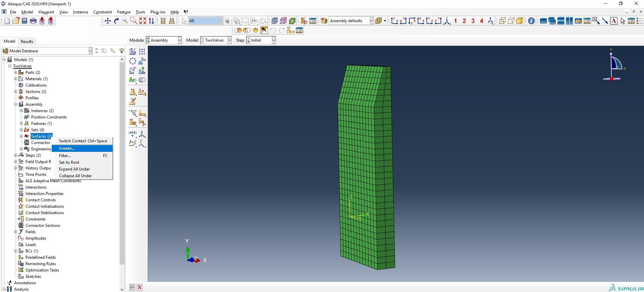This screenshot has height=292, width=644.
Task: Open a model database with folder icon
Action: pos(16,21)
